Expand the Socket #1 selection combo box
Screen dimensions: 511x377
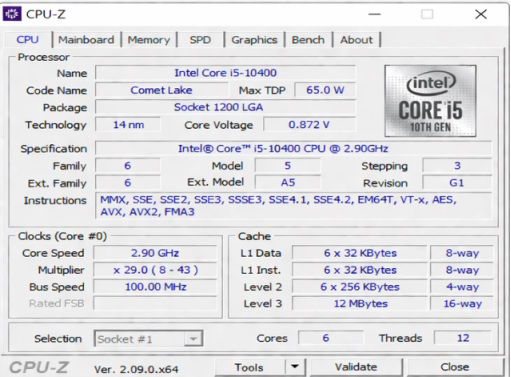[x=149, y=339]
